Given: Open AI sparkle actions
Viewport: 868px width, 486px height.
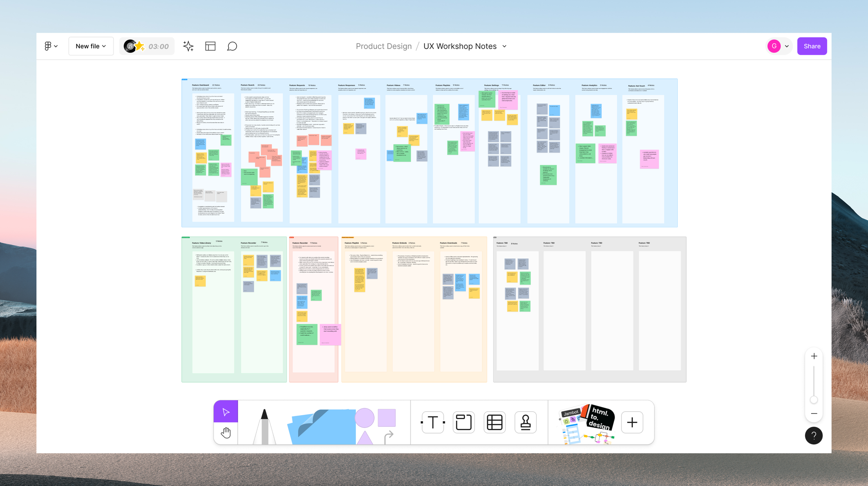Looking at the screenshot, I should pyautogui.click(x=188, y=46).
